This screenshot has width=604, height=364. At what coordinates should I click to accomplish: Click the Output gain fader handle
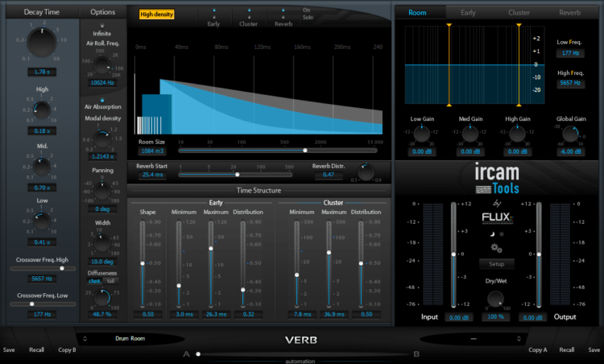tap(539, 254)
